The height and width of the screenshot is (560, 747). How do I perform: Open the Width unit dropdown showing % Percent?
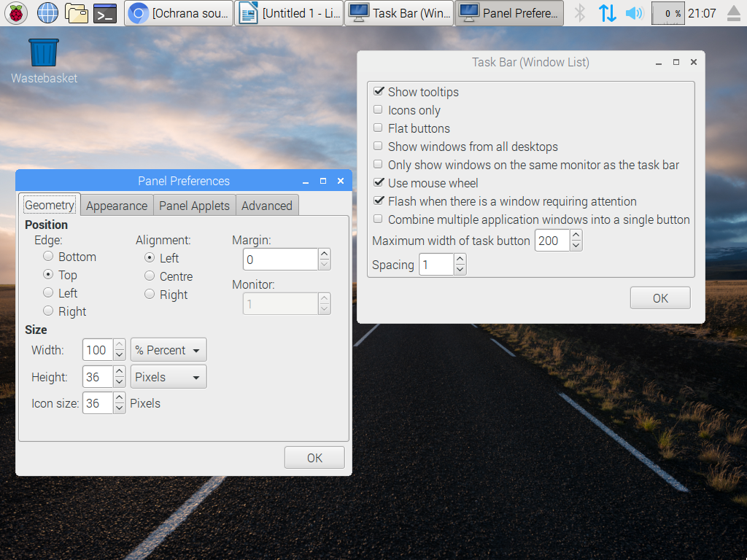168,350
